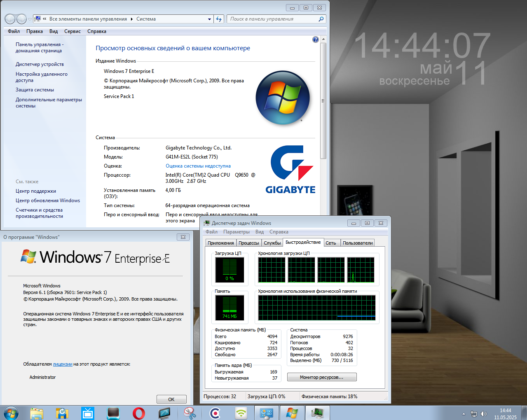
Task: Switch to Task Manager taskbar button
Action: pos(318,413)
